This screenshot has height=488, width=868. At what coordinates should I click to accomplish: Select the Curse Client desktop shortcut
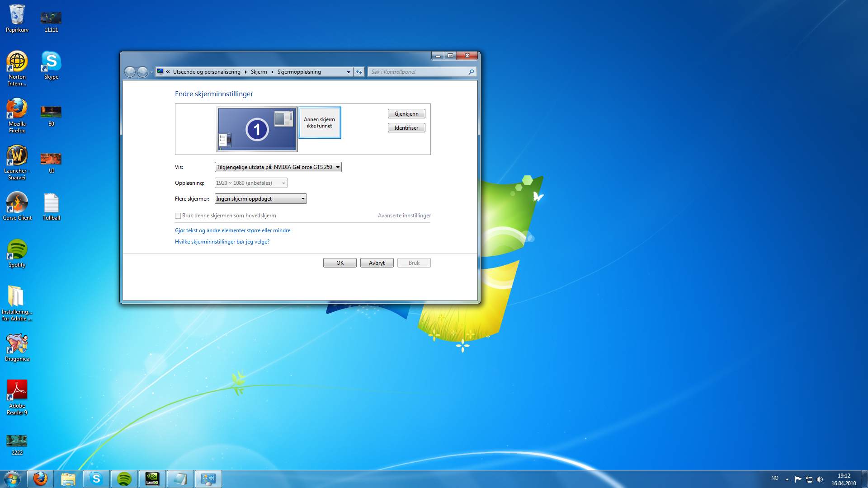coord(17,206)
